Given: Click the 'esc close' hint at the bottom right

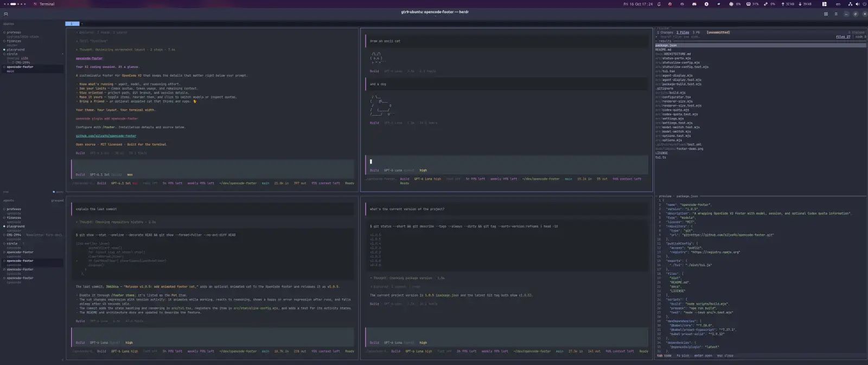Looking at the screenshot, I should [x=725, y=356].
